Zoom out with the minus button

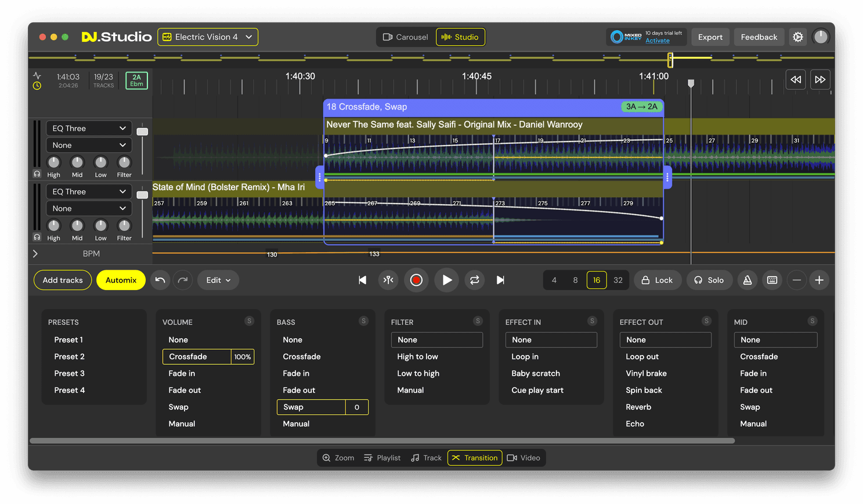click(x=797, y=280)
